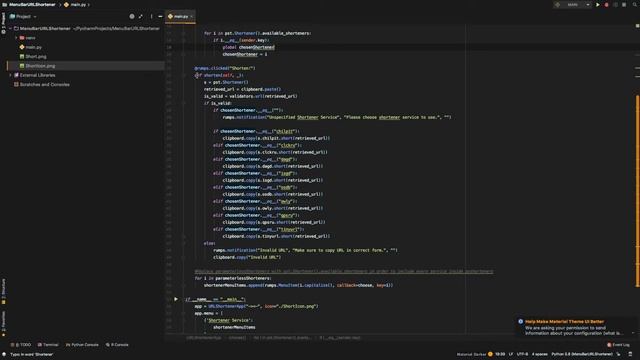This screenshot has height=360, width=640.
Task: Click the run gutter arrow beside __main__ line
Action: 176,299
